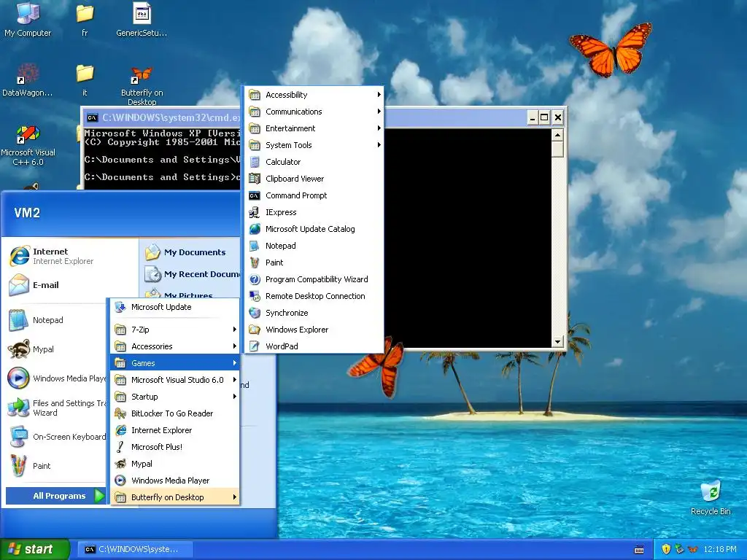
Task: Start IExpress from Accessories
Action: click(314, 212)
